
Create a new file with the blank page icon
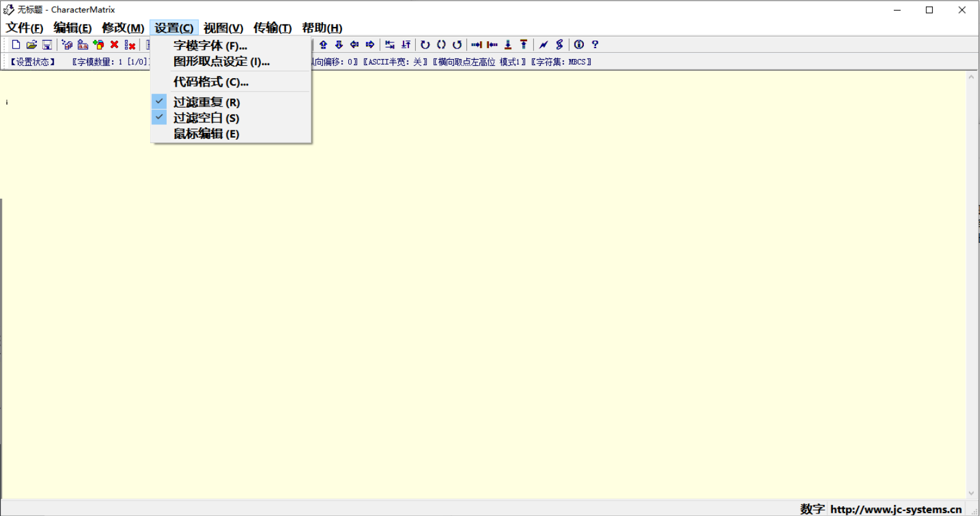click(x=16, y=44)
